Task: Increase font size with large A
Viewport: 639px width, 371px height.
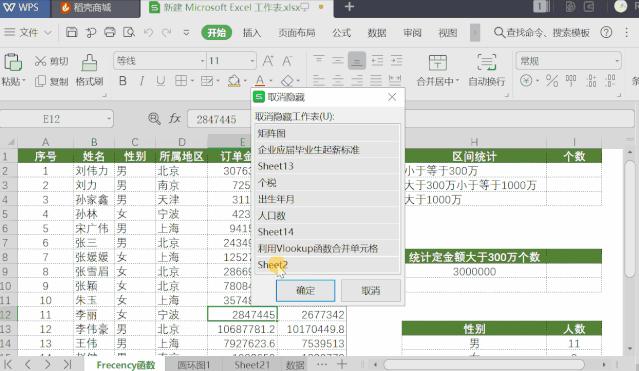Action: point(268,61)
